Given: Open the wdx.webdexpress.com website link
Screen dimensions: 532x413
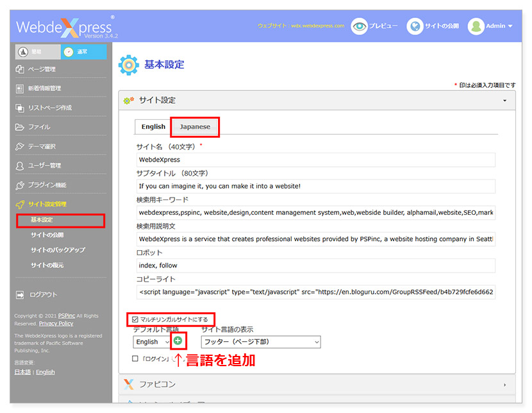Looking at the screenshot, I should 317,26.
